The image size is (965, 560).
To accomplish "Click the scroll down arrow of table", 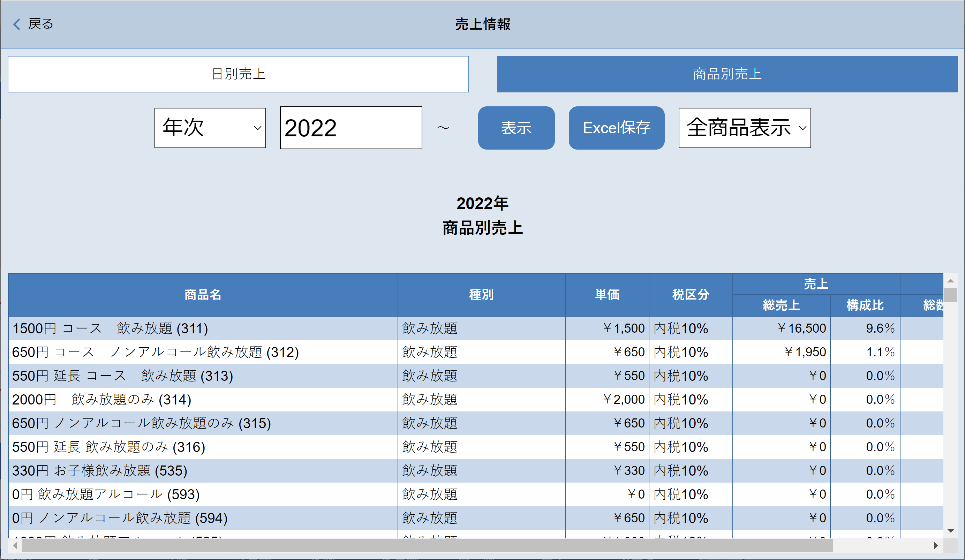I will pos(950,530).
